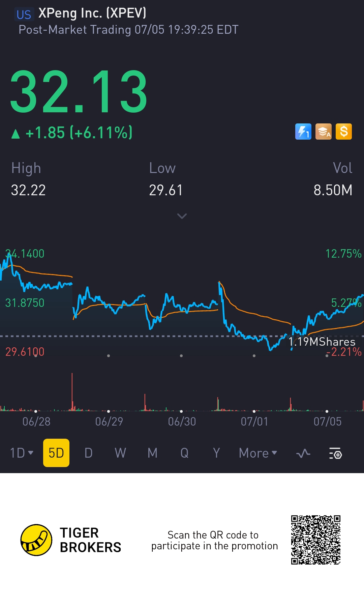
Task: Tap the Vol value 8.50M
Action: [333, 190]
